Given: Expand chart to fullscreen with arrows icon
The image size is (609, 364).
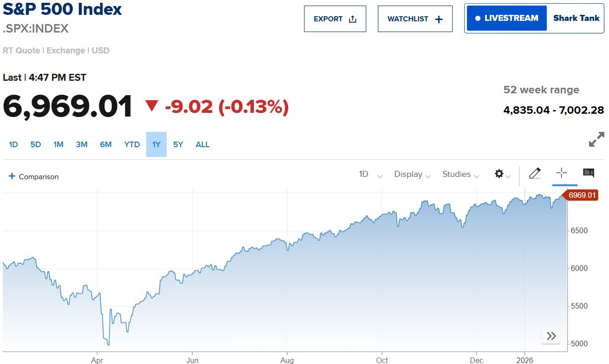Looking at the screenshot, I should (596, 139).
